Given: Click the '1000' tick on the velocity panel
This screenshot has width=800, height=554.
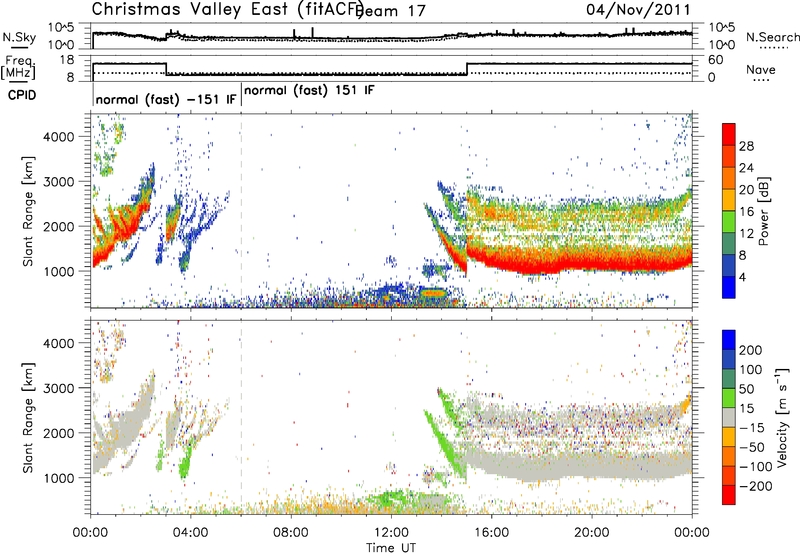Looking at the screenshot, I should (x=59, y=478).
